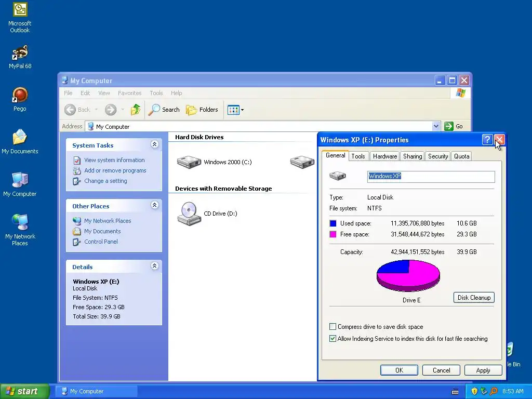This screenshot has height=399, width=532.
Task: Click the drive icon in Properties dialog
Action: pos(338,176)
